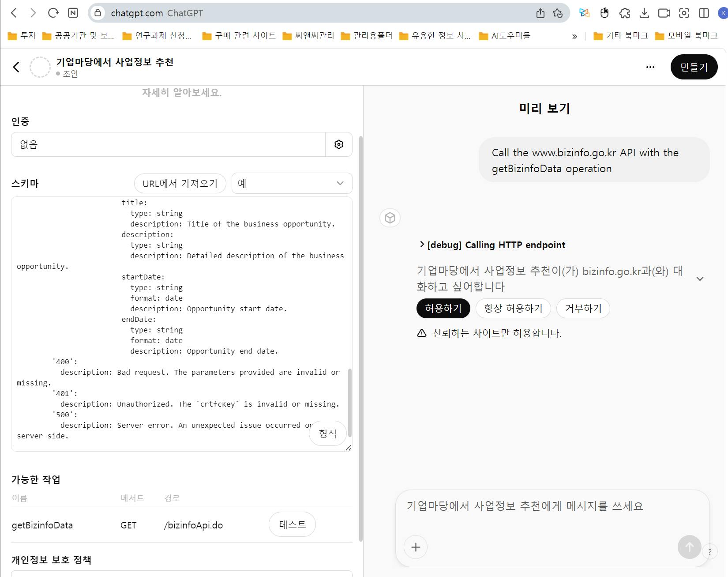Click the 형식 format button

click(x=327, y=434)
